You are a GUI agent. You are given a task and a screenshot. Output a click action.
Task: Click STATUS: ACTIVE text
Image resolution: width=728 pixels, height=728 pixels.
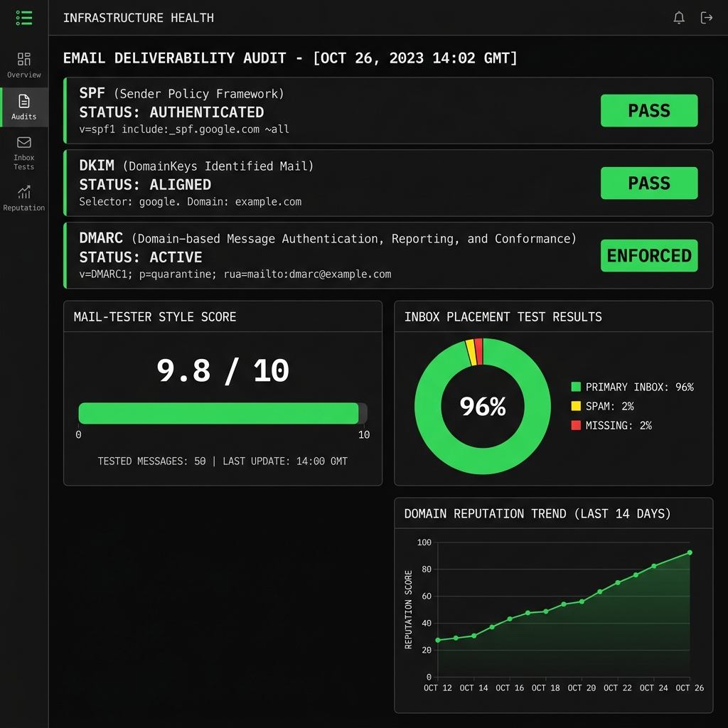point(140,257)
